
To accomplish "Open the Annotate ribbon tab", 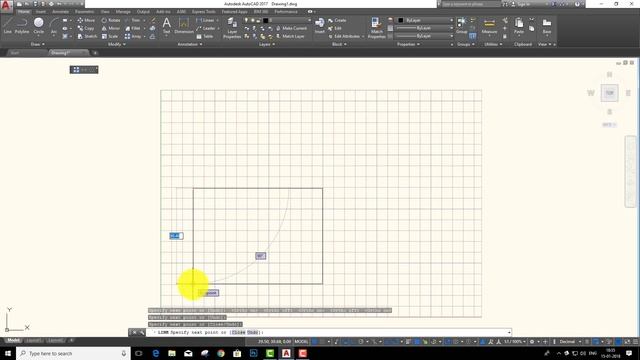I will pyautogui.click(x=60, y=12).
